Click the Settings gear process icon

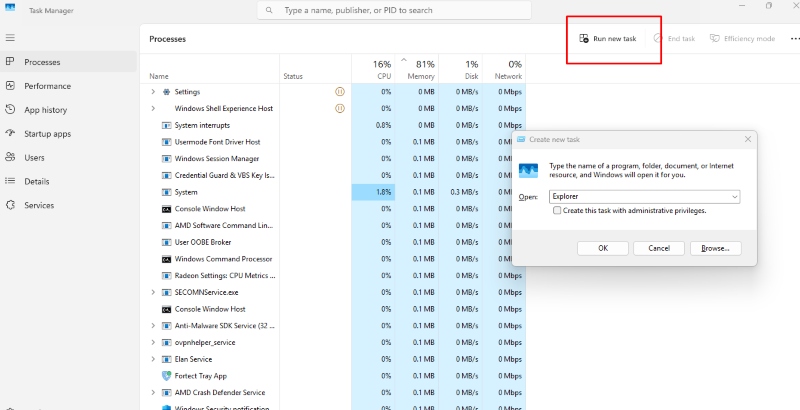166,92
